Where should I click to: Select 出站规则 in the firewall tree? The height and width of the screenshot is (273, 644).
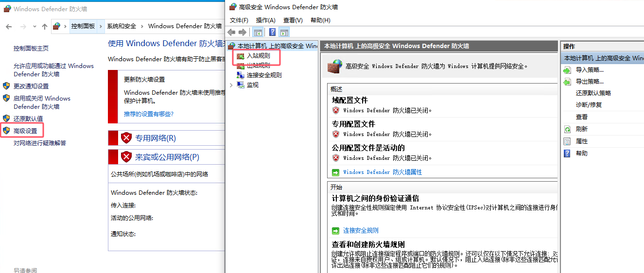(259, 66)
